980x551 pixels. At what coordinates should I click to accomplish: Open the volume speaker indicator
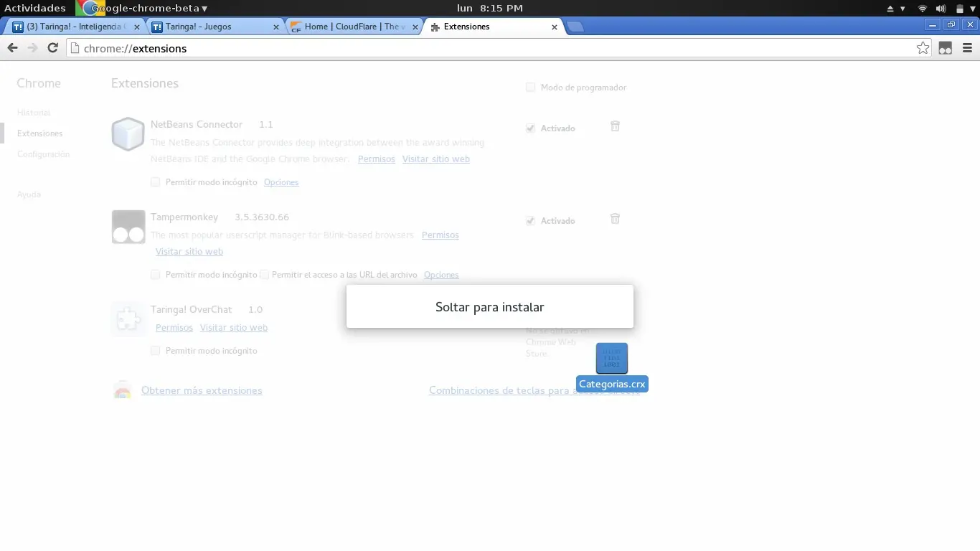pyautogui.click(x=941, y=9)
